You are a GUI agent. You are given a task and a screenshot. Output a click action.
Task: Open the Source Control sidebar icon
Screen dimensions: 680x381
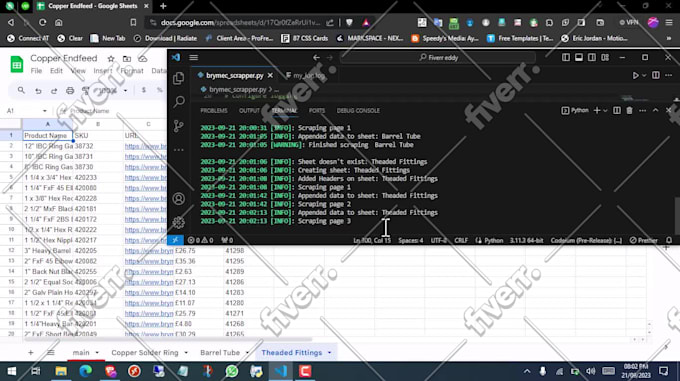pyautogui.click(x=179, y=126)
